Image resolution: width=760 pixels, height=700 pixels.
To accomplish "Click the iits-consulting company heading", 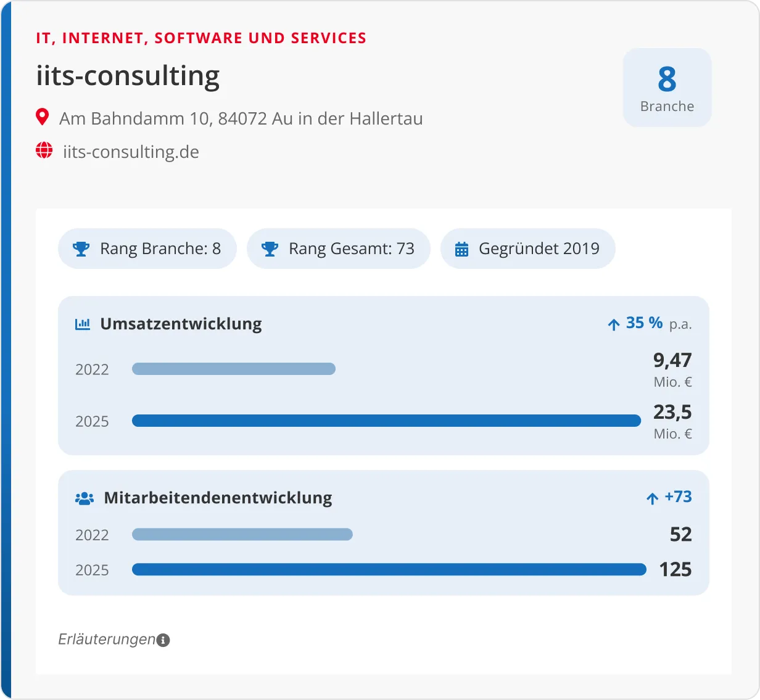I will (128, 76).
